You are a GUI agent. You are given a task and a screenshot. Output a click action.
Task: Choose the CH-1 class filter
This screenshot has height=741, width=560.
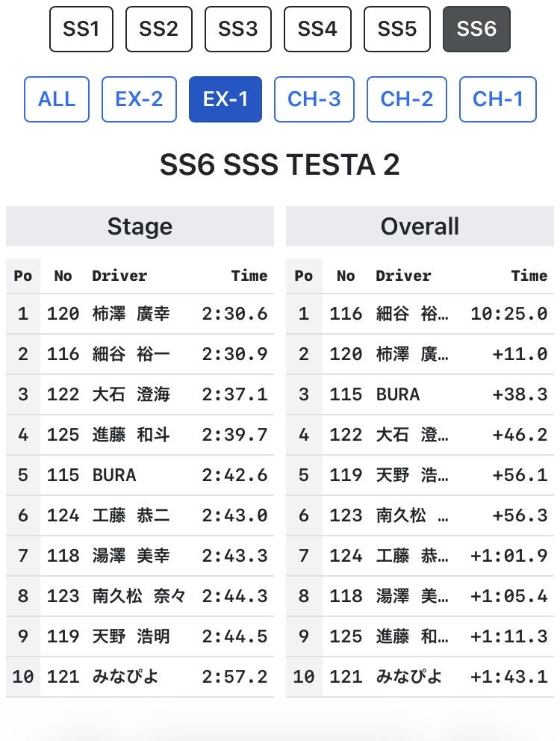(x=498, y=99)
